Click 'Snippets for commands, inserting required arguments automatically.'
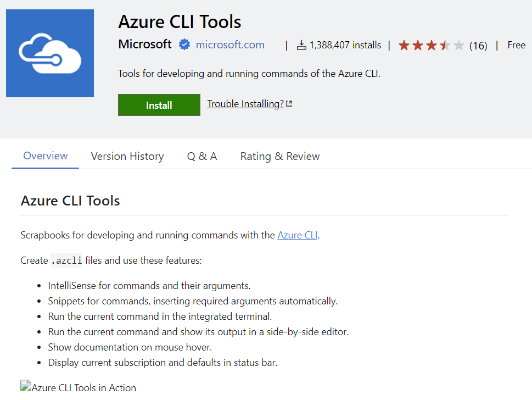Viewport: 532px width, 400px height. 193,301
